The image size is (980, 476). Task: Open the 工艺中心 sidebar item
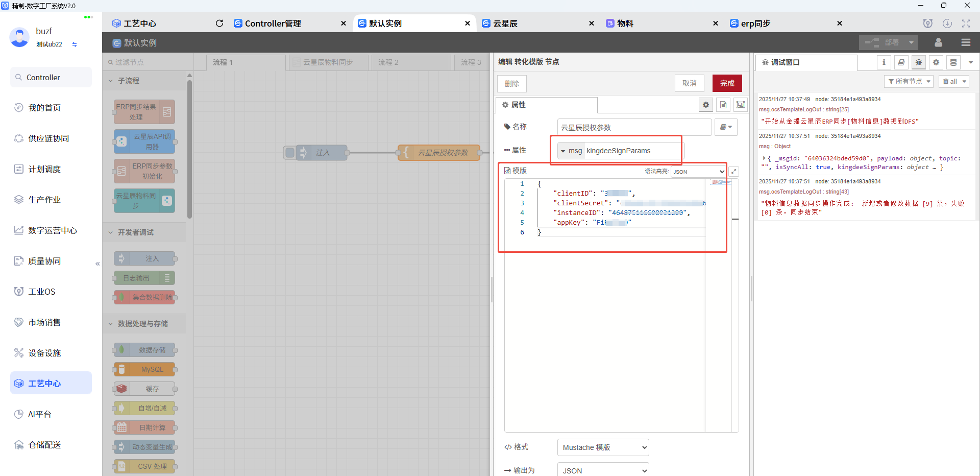click(x=51, y=383)
